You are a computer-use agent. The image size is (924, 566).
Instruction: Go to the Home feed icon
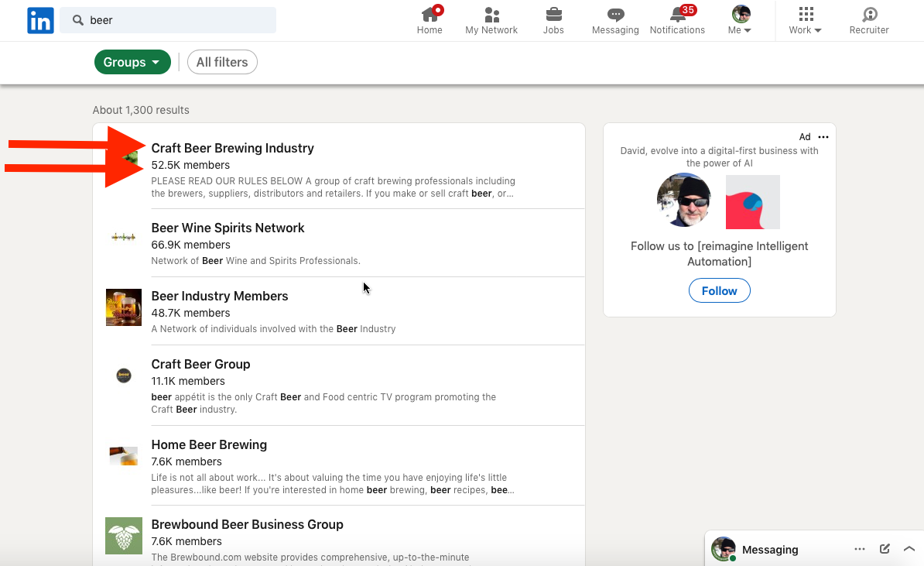(x=429, y=21)
